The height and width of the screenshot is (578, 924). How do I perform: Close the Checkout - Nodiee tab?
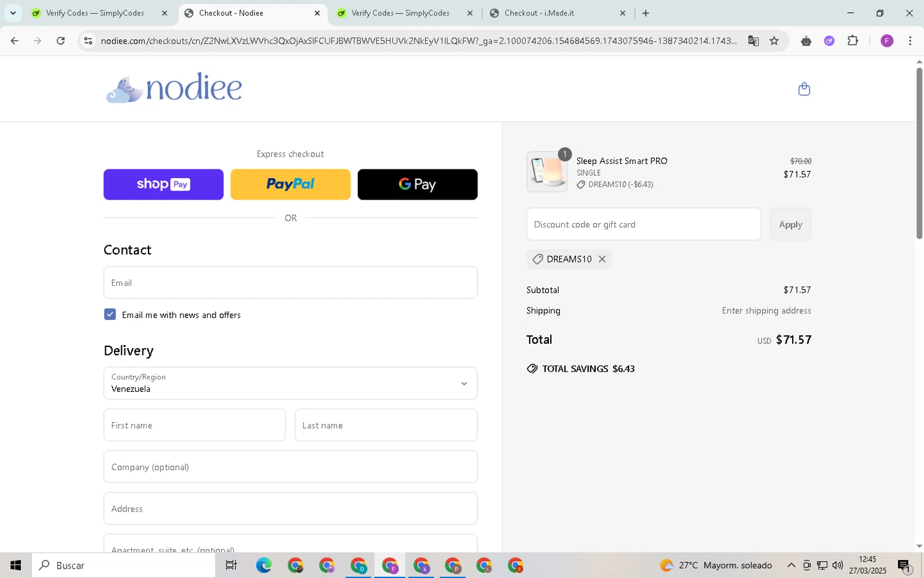pos(317,13)
